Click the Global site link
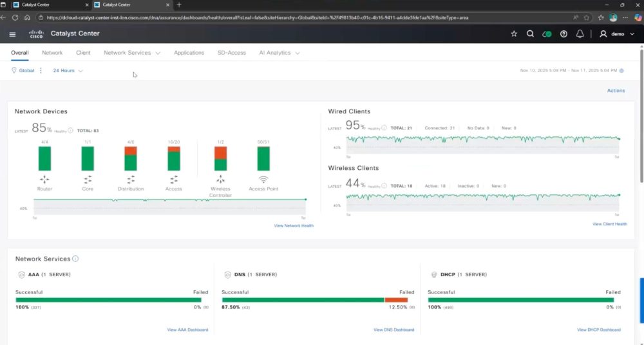 click(26, 71)
